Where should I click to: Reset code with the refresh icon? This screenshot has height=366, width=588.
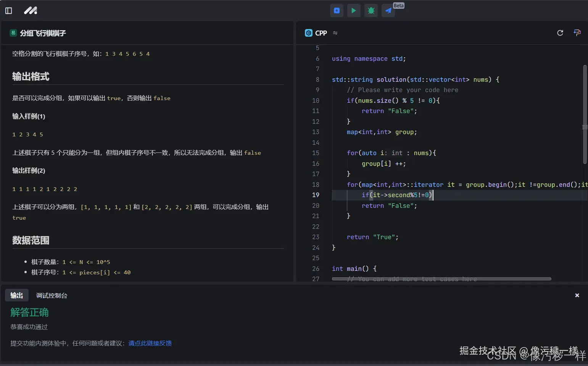(x=560, y=33)
